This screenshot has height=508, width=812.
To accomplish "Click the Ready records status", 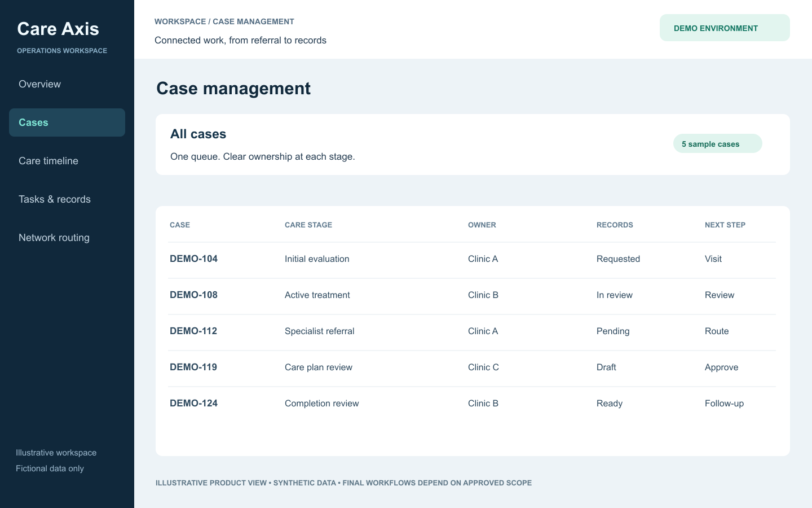I will tap(610, 403).
